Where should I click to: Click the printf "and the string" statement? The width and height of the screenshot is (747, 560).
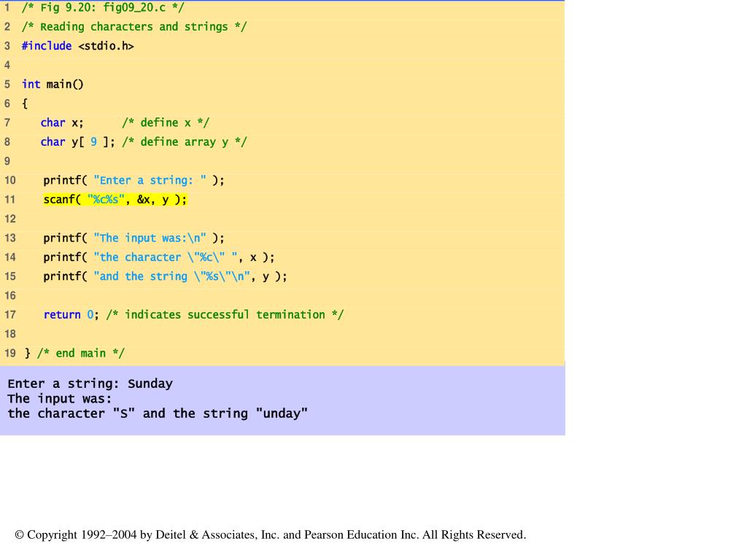click(166, 276)
